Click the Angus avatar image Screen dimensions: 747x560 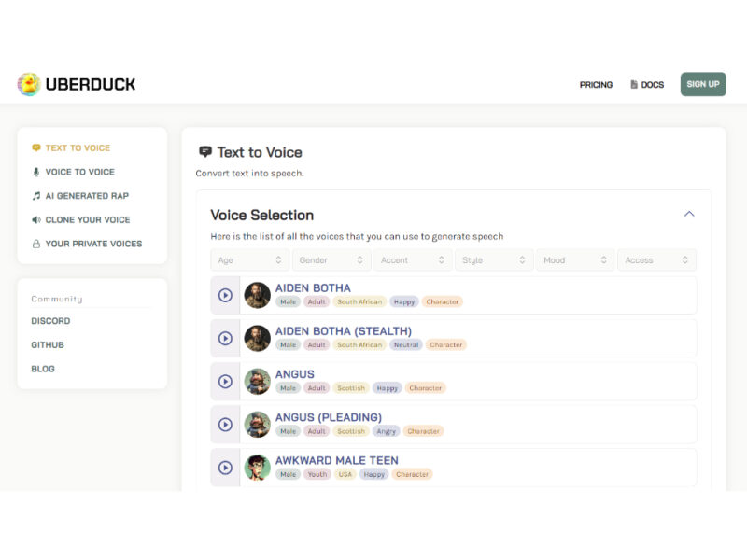click(258, 381)
